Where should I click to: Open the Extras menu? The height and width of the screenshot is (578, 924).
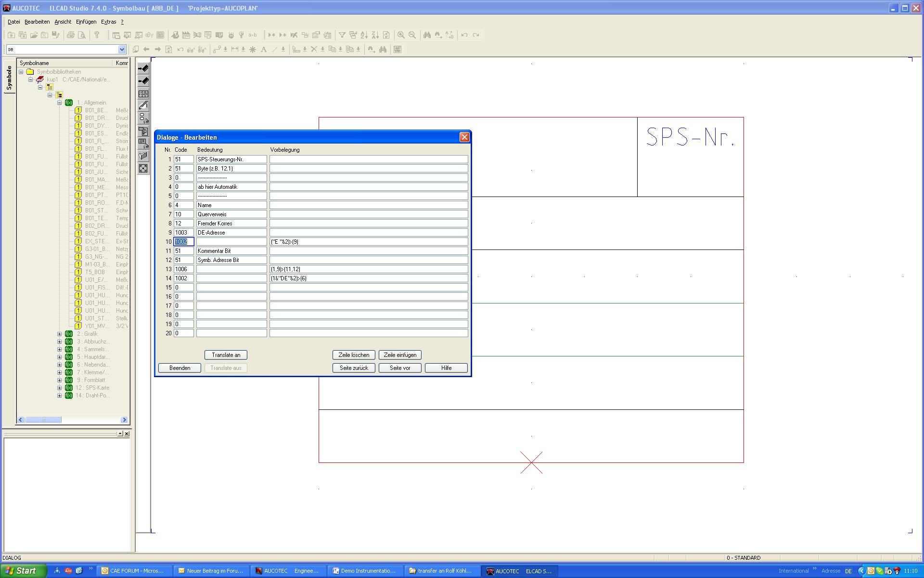point(108,22)
